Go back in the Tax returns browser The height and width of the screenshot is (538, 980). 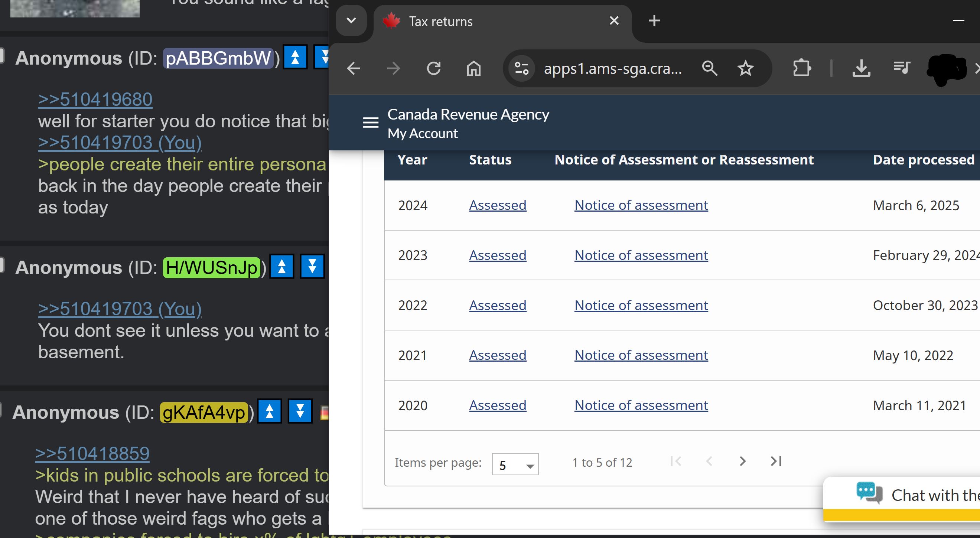click(354, 68)
